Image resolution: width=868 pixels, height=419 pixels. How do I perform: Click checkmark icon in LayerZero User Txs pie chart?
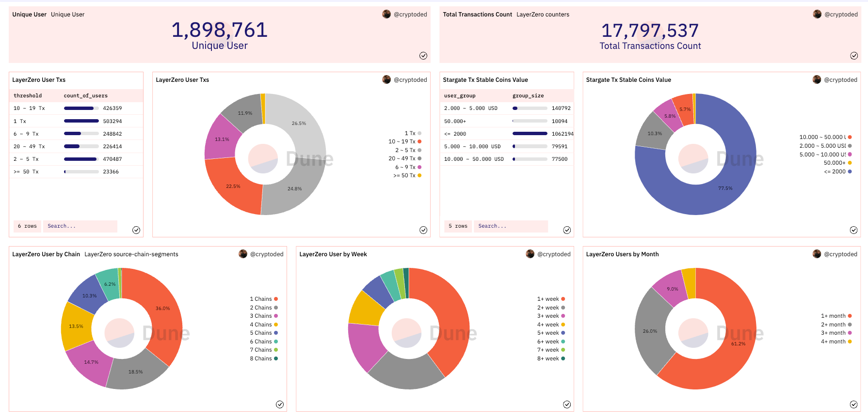coord(423,230)
